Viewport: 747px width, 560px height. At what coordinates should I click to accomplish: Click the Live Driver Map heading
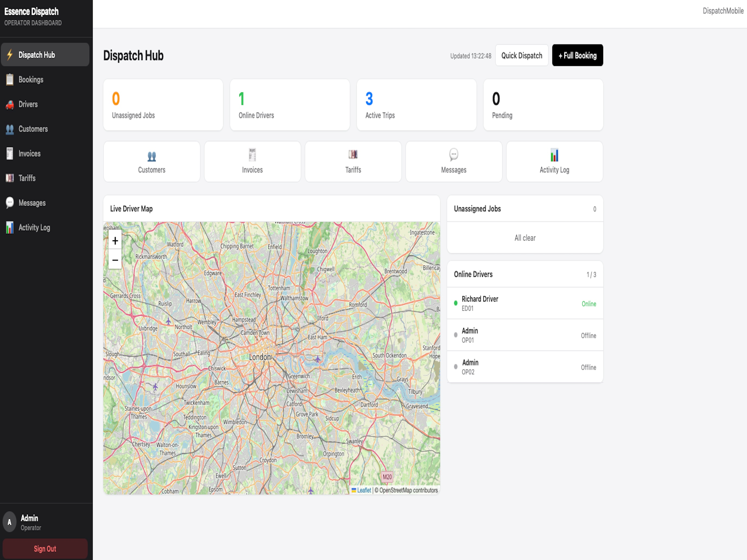tap(131, 209)
